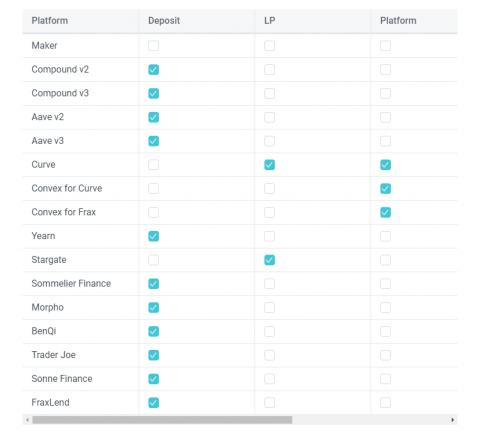Check Platform checkbox in the FraxLend row
This screenshot has width=479, height=437.
[x=385, y=403]
